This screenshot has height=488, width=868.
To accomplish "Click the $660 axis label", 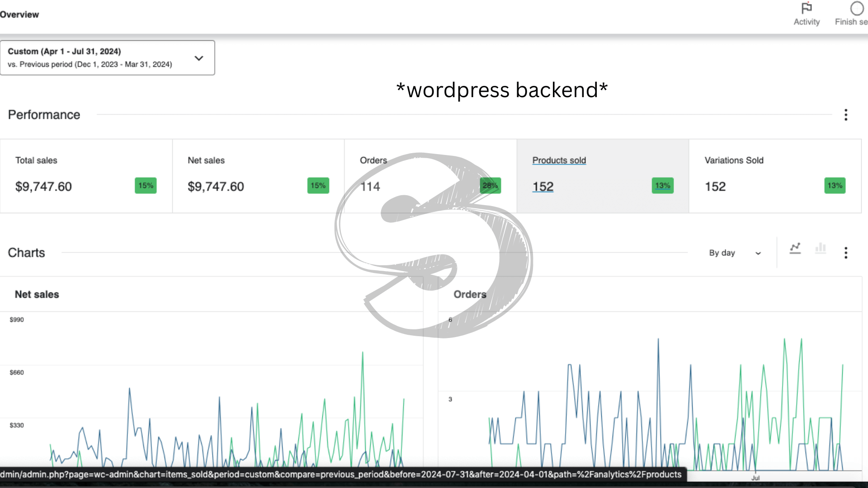I will click(17, 372).
